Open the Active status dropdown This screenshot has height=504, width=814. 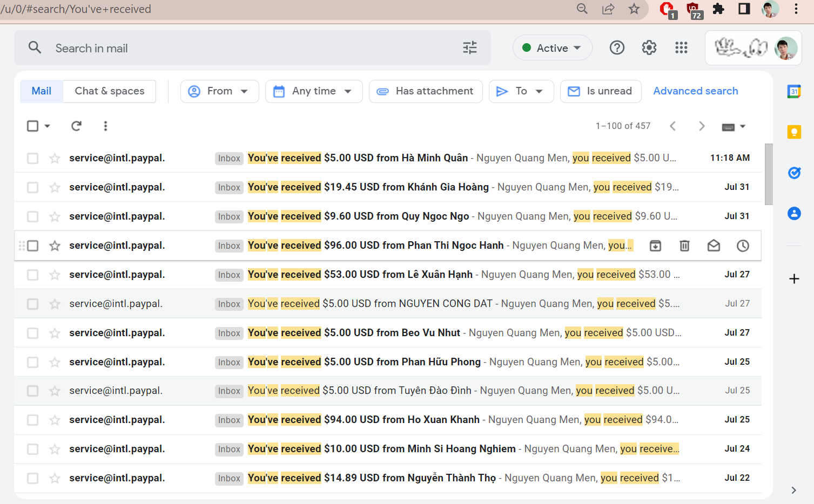pyautogui.click(x=552, y=48)
